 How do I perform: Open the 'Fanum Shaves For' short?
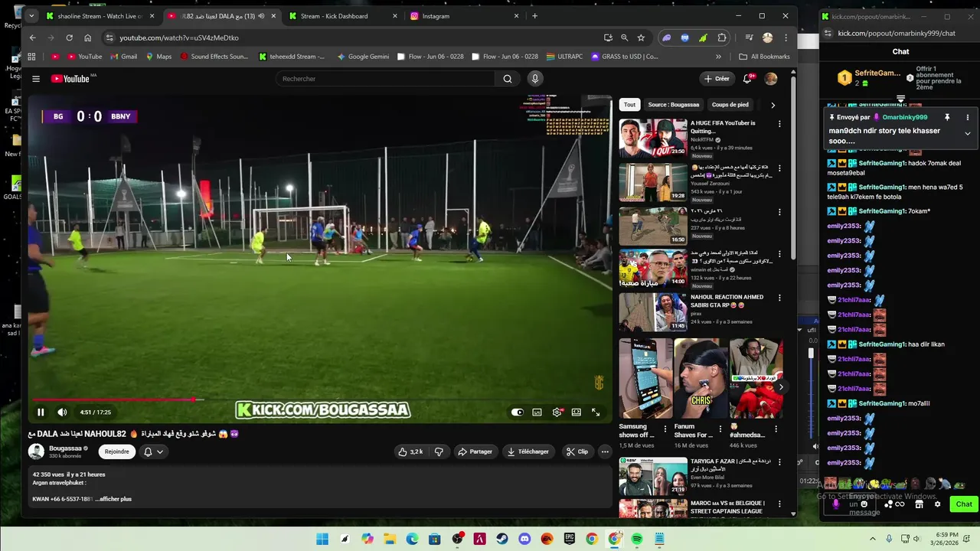tap(701, 379)
